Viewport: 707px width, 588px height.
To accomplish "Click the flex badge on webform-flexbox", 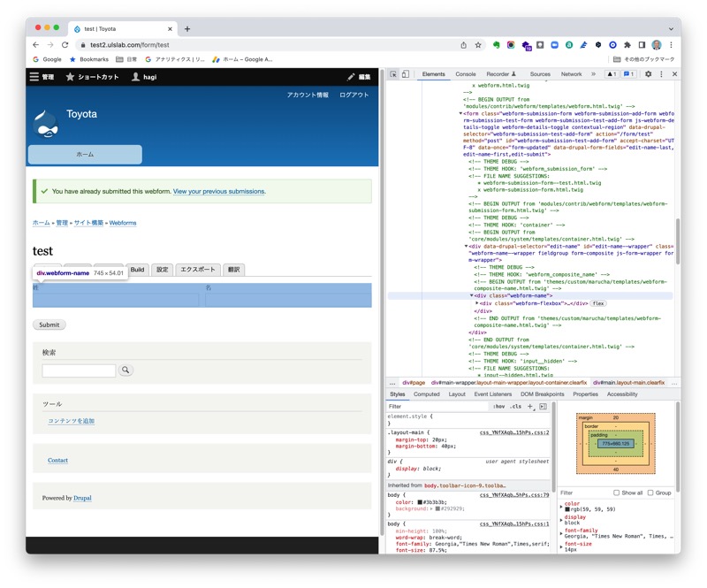I will click(598, 303).
